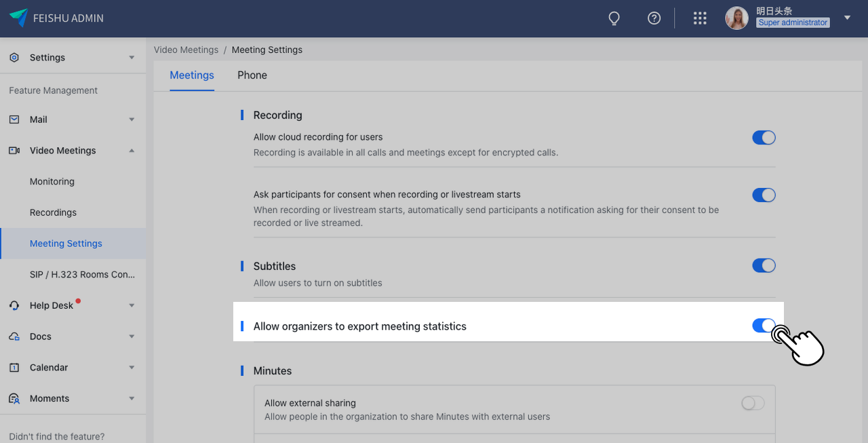Click the Meeting Settings breadcrumb text
This screenshot has height=443, width=868.
tap(267, 50)
